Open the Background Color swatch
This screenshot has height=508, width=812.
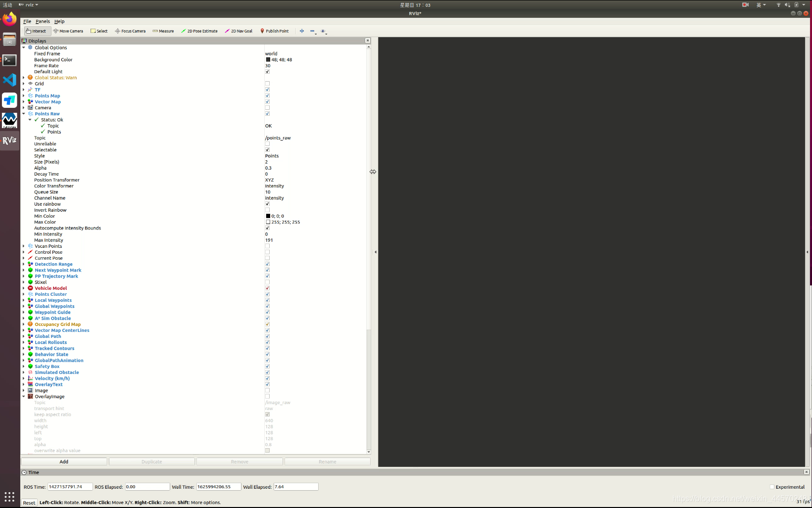pyautogui.click(x=268, y=59)
